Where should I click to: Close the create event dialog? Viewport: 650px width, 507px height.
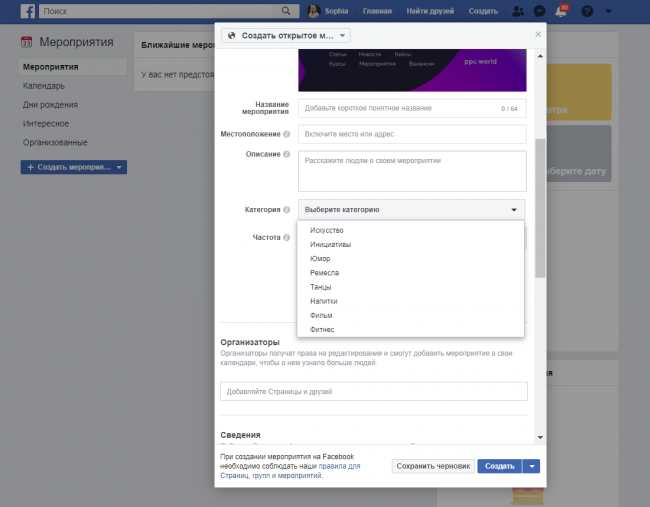coord(538,34)
